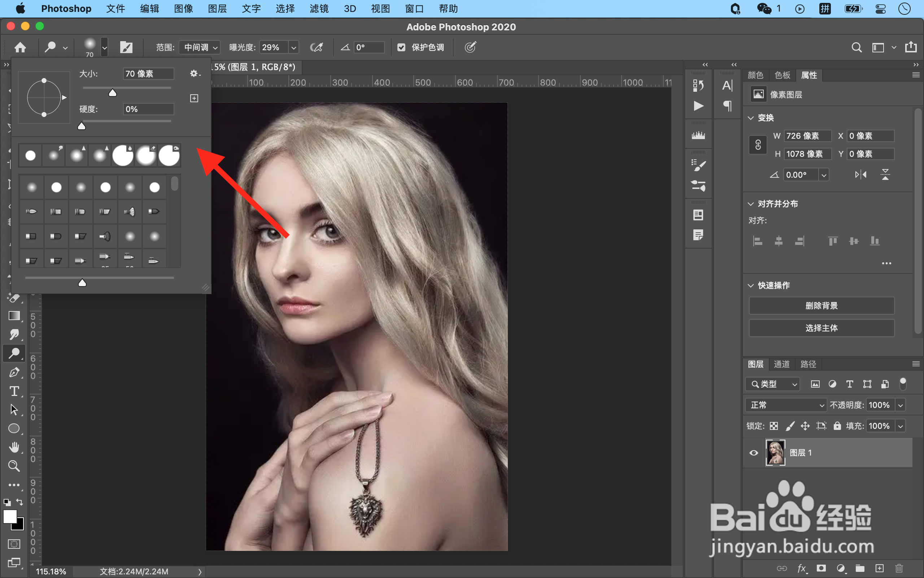
Task: Open the brush preset picker arrow
Action: pyautogui.click(x=104, y=47)
